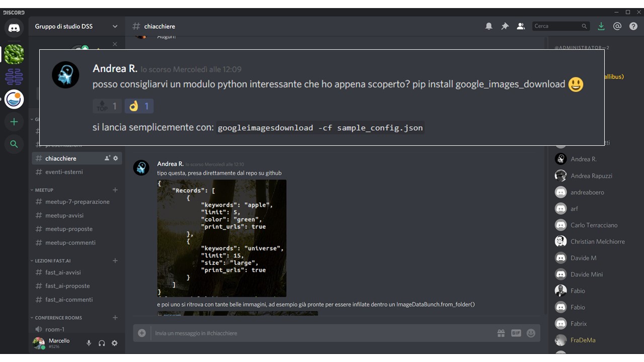Collapse CONFERENCE ROOMS category

pyautogui.click(x=56, y=318)
